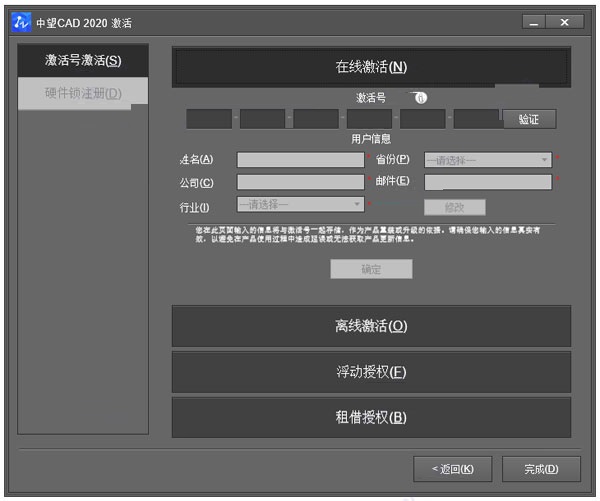This screenshot has width=600, height=501.
Task: Expand the 在线激活(N) section
Action: 371,67
